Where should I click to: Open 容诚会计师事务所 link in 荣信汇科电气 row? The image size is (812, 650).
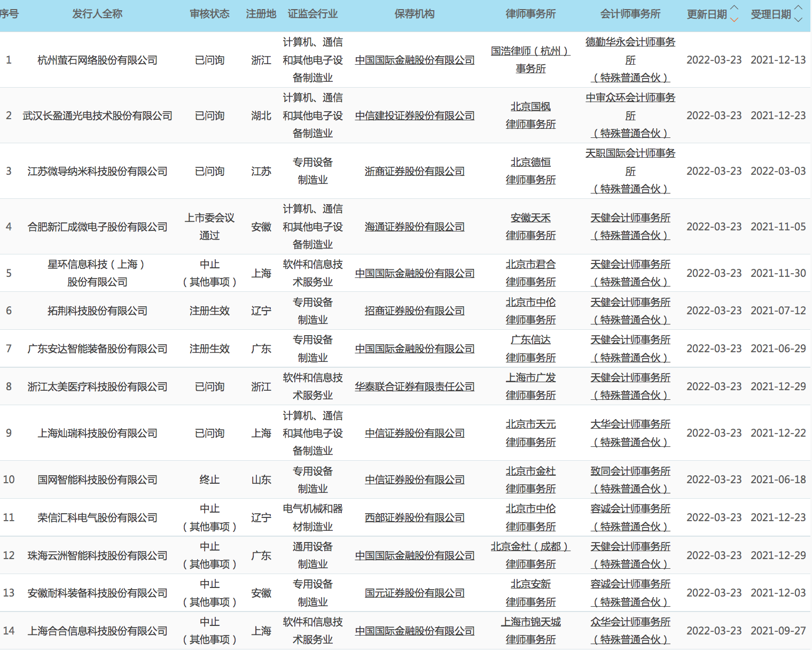(x=630, y=517)
